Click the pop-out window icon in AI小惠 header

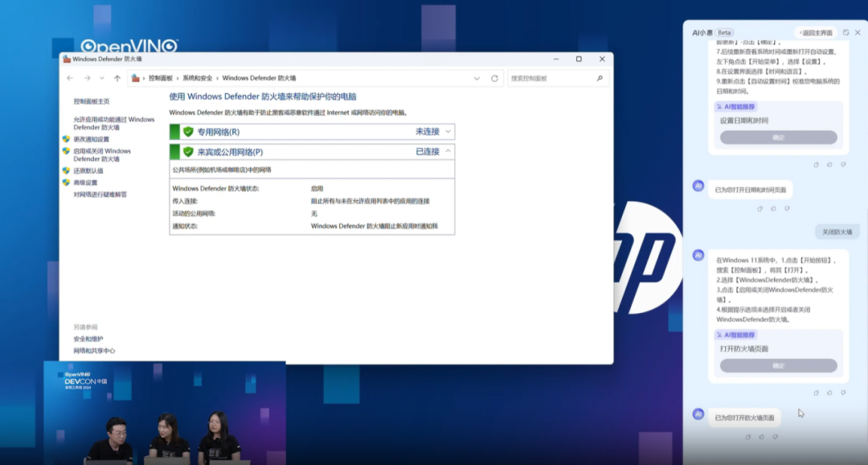[x=845, y=33]
